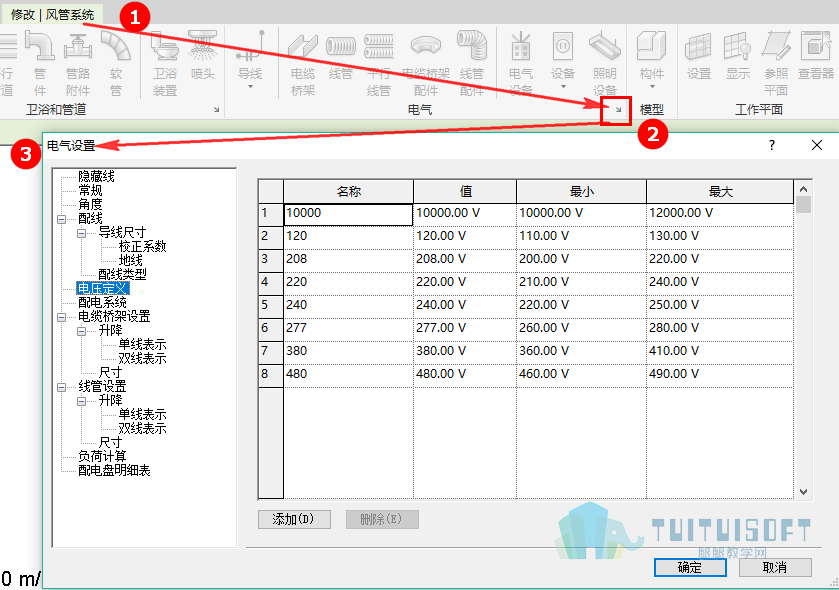This screenshot has width=839, height=590.
Task: Open the 查看器 work plane viewer
Action: (816, 56)
